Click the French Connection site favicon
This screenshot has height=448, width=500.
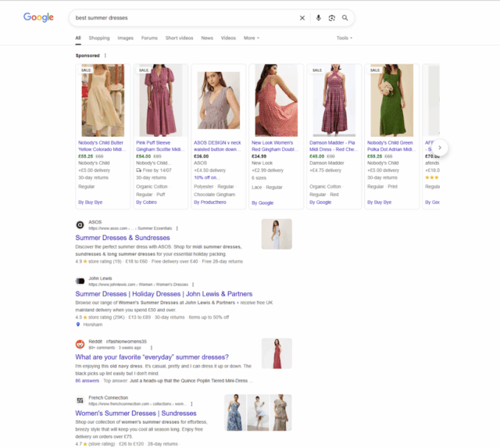click(x=80, y=400)
